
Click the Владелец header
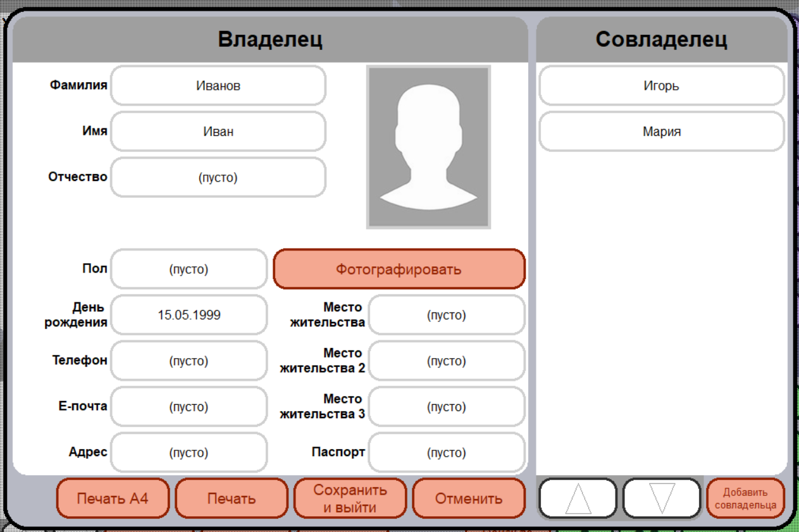pos(270,39)
